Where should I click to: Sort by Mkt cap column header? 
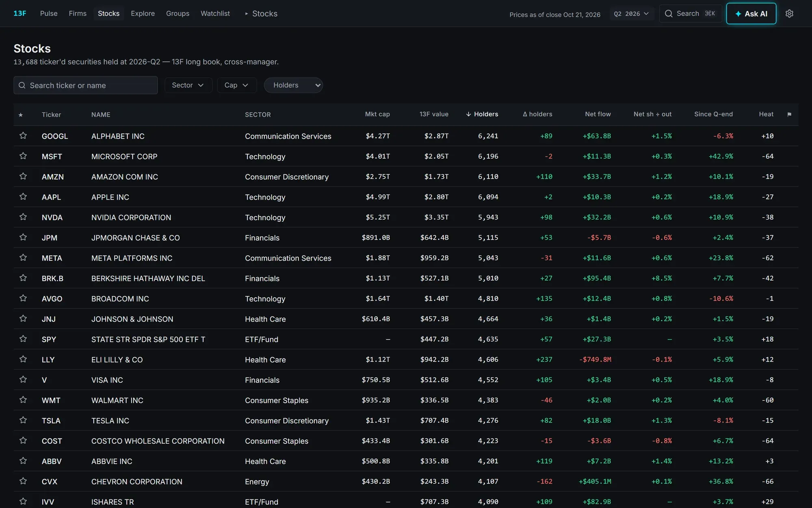coord(377,114)
